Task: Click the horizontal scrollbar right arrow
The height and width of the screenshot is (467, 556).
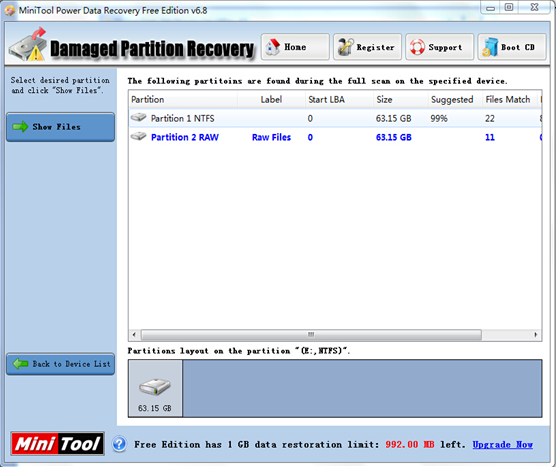Action: click(x=535, y=334)
